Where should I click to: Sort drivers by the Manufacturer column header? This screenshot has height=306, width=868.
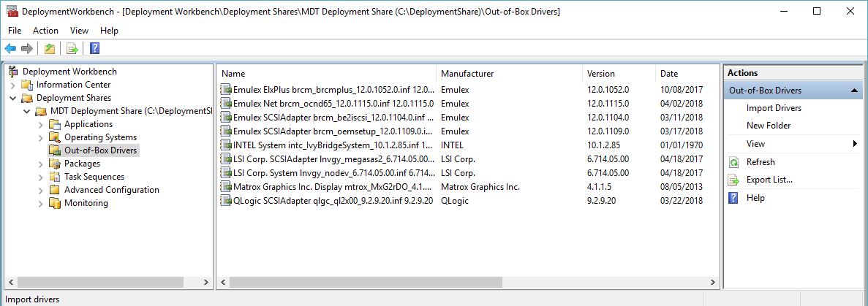[x=467, y=74]
